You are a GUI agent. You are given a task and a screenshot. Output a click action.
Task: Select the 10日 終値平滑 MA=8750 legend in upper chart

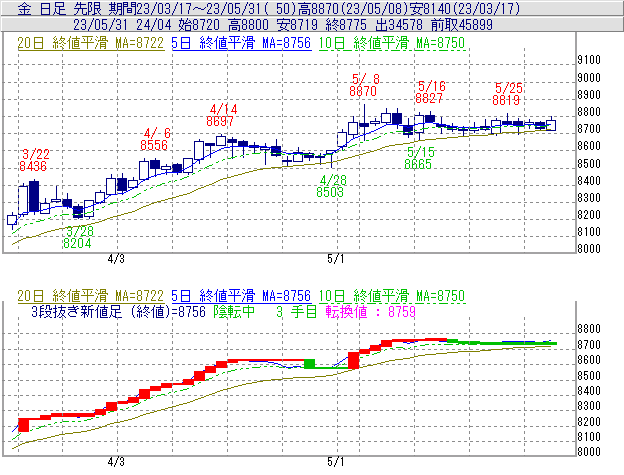tap(392, 43)
